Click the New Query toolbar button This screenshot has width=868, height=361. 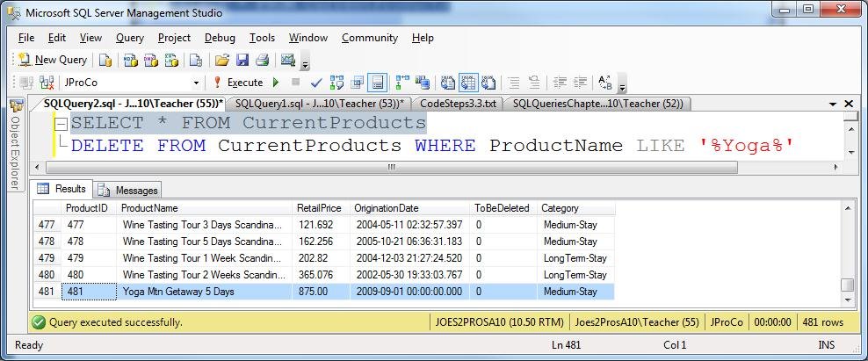(x=52, y=60)
